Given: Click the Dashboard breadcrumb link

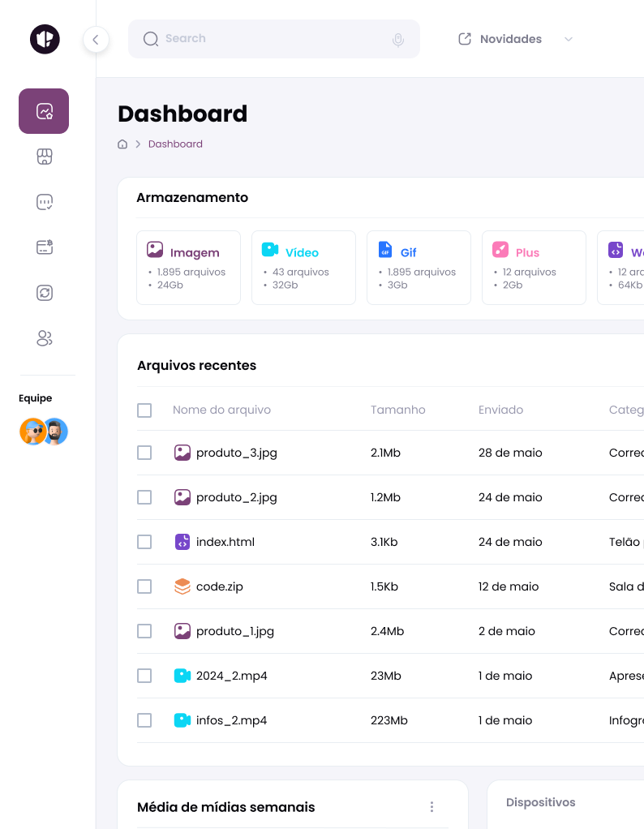Looking at the screenshot, I should [175, 144].
